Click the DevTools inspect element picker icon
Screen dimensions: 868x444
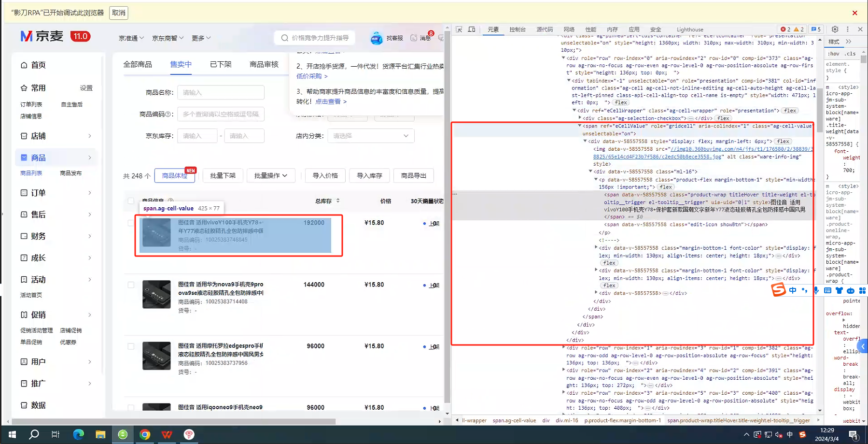(x=459, y=29)
